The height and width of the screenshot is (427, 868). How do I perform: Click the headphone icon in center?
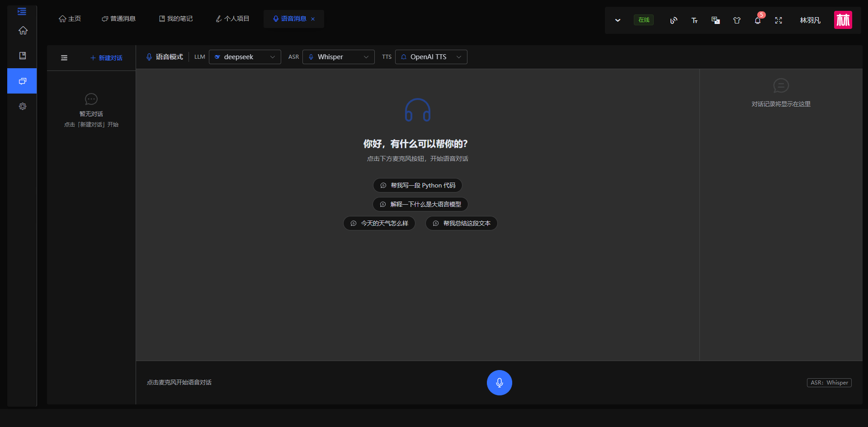click(418, 110)
